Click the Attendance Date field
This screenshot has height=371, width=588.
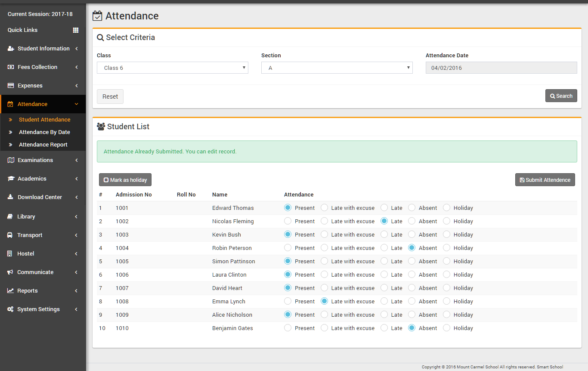point(501,68)
